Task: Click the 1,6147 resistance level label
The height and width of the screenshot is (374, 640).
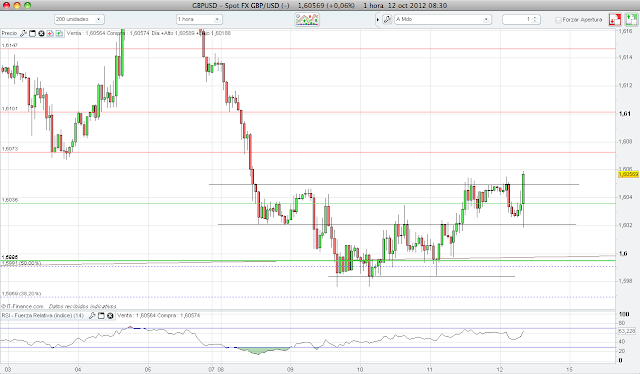Action: (10, 45)
